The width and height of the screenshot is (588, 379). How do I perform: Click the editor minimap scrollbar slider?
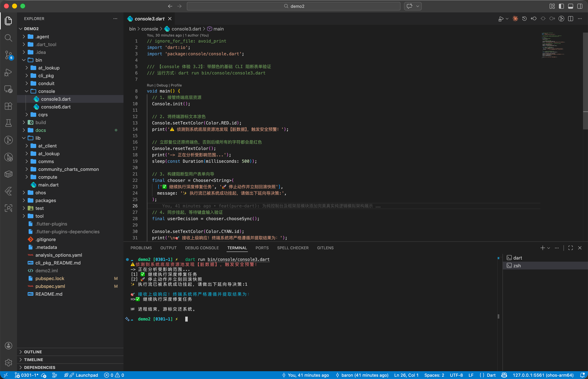(x=585, y=81)
